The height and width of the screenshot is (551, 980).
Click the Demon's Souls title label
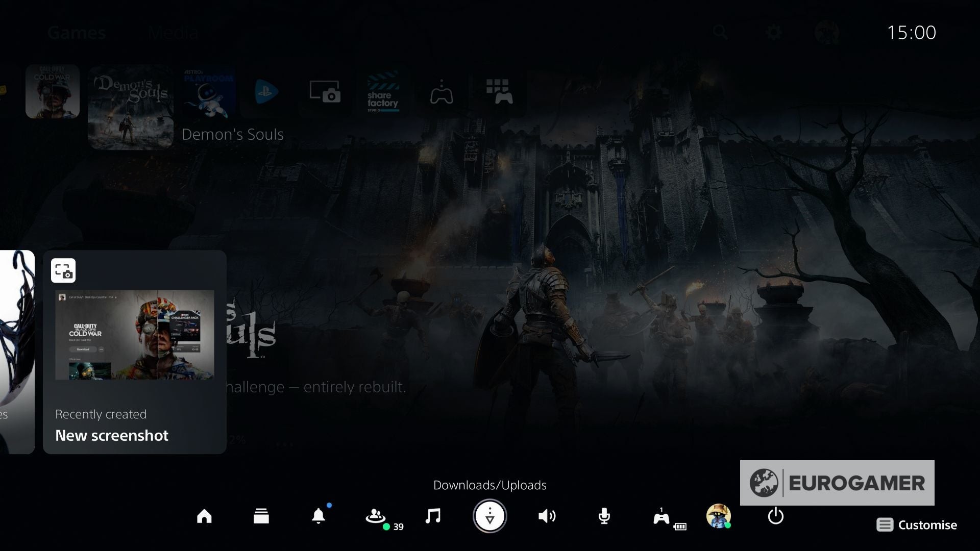pyautogui.click(x=233, y=135)
